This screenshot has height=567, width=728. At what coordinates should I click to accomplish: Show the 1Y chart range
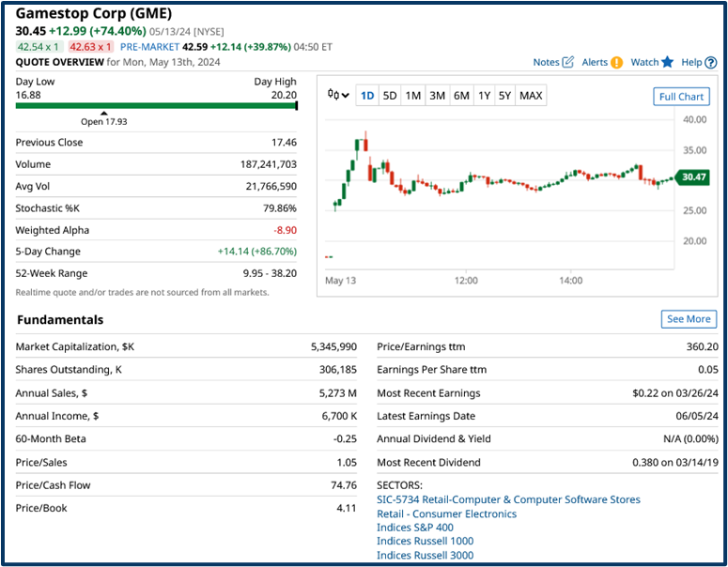coord(484,96)
